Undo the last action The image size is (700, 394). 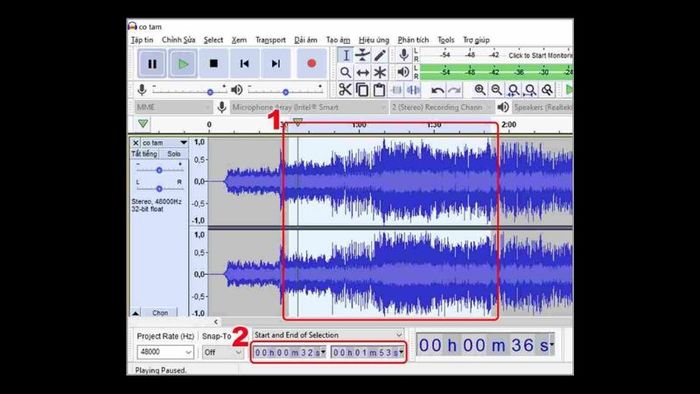[438, 90]
